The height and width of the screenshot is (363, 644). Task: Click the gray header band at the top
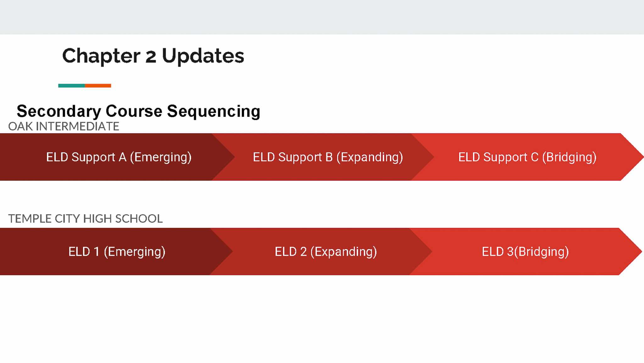pos(322,17)
